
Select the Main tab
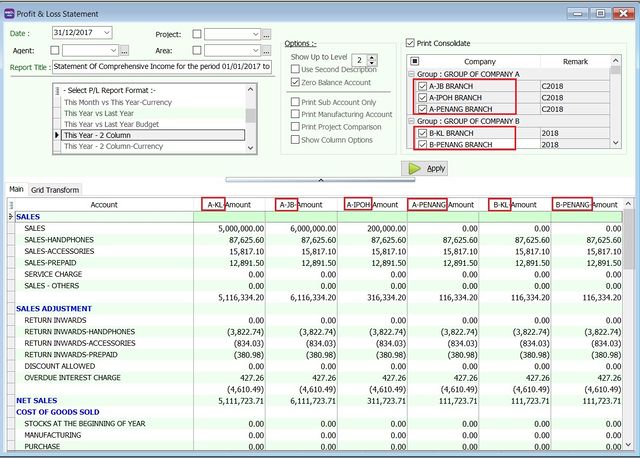(17, 190)
